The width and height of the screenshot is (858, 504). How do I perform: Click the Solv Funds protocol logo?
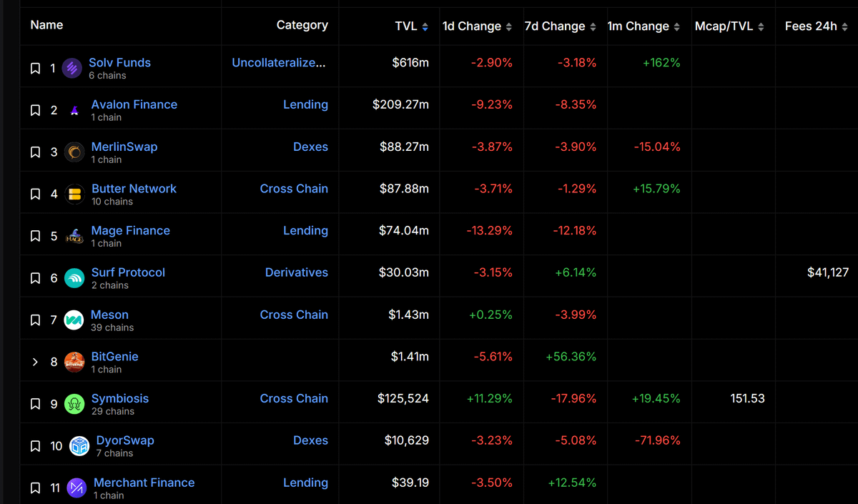point(72,69)
